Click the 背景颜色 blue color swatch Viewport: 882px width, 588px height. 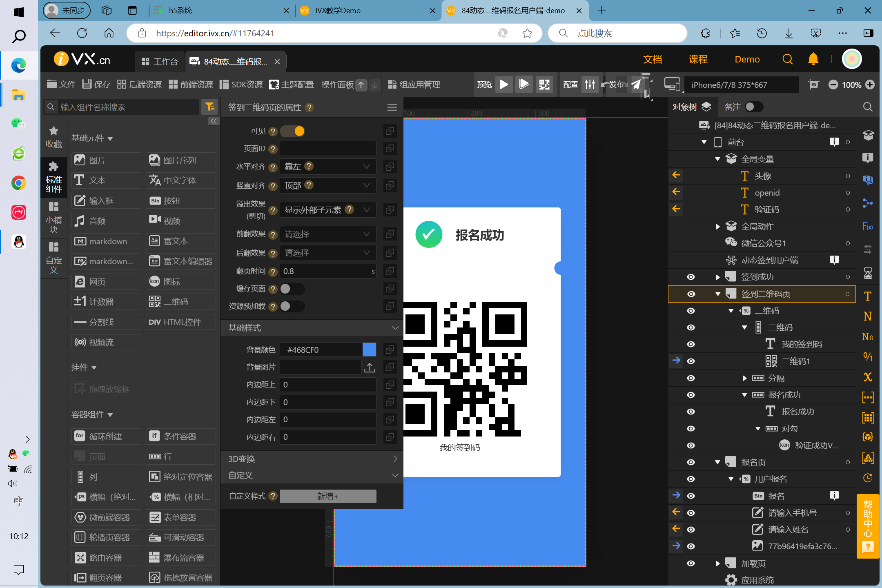coord(369,350)
